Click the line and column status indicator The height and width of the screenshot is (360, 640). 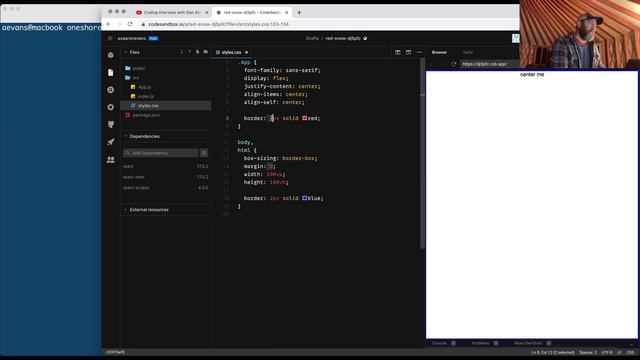click(x=553, y=352)
